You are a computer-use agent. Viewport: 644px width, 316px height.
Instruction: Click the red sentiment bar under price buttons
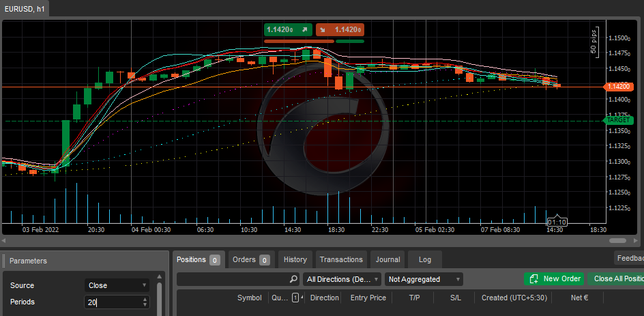[x=299, y=41]
